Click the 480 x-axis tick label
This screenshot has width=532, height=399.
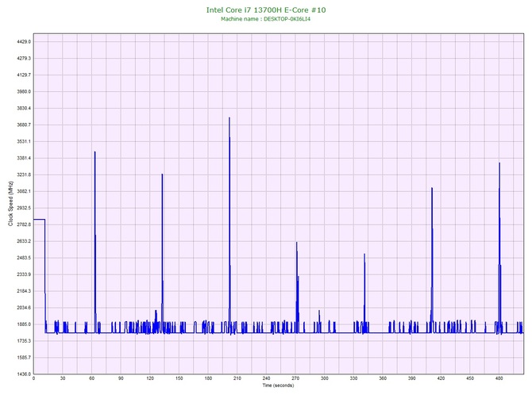tap(499, 379)
